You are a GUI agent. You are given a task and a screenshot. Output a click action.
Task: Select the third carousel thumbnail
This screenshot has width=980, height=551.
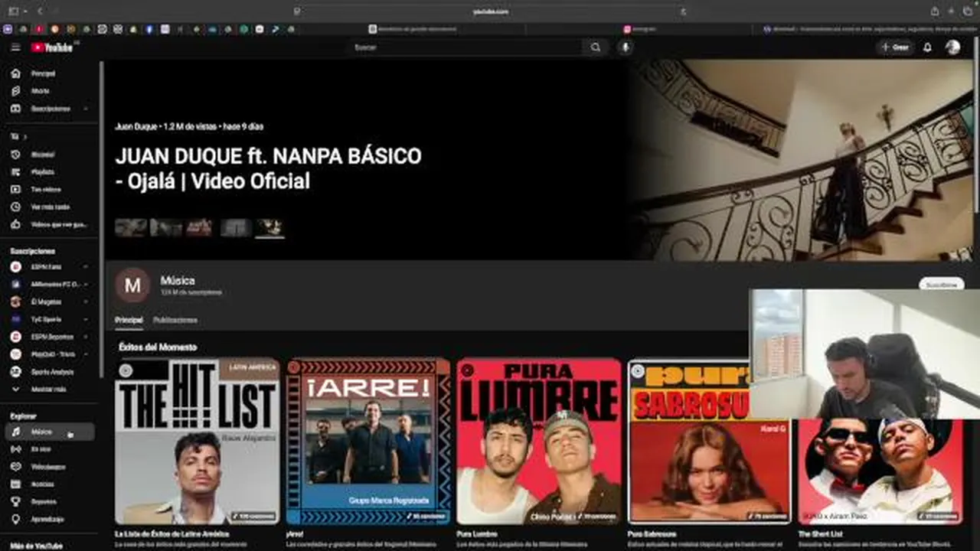(x=200, y=227)
